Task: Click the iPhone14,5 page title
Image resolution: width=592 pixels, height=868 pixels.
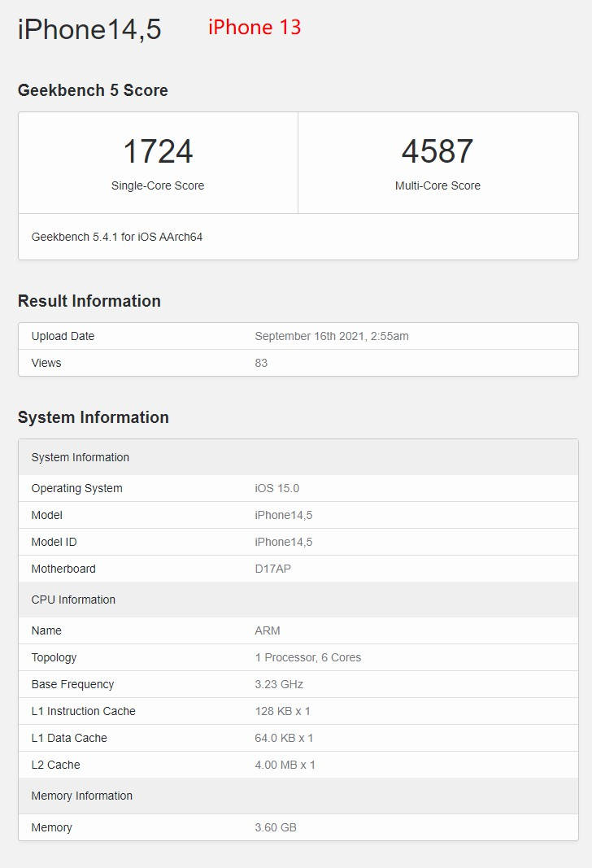Action: pyautogui.click(x=89, y=29)
